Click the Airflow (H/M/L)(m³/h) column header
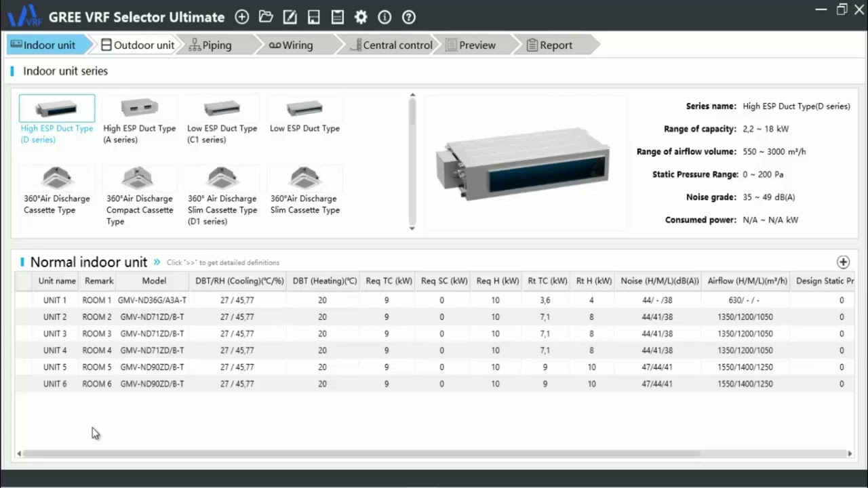This screenshot has height=488, width=868. (x=747, y=281)
